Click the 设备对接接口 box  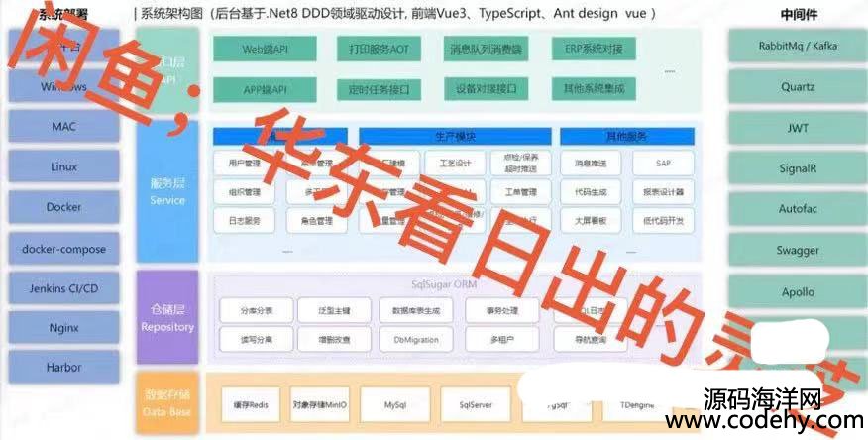[486, 89]
